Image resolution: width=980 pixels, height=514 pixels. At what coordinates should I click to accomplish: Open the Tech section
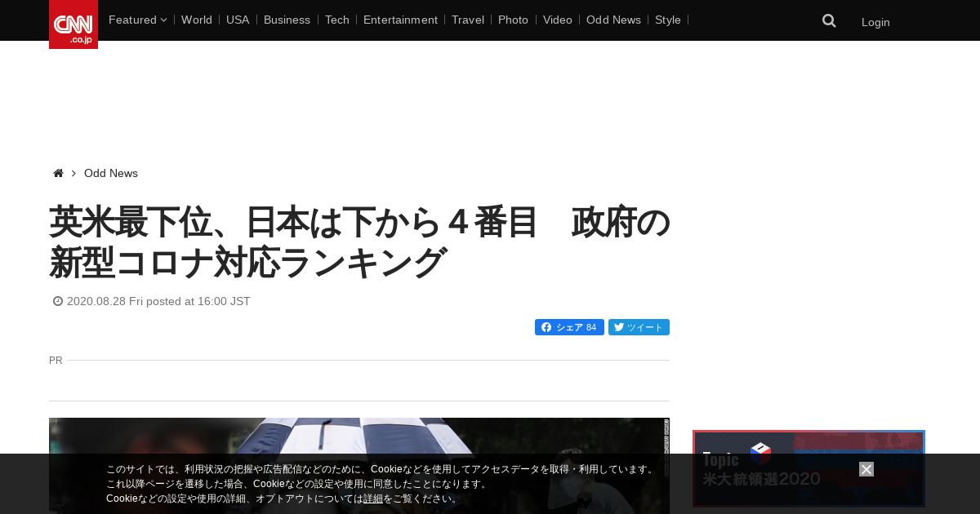tap(337, 20)
